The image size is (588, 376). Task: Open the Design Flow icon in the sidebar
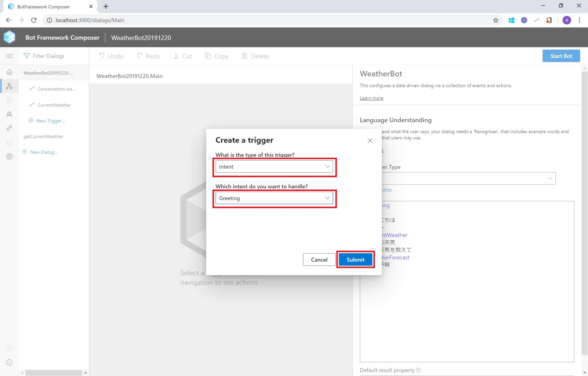point(9,86)
